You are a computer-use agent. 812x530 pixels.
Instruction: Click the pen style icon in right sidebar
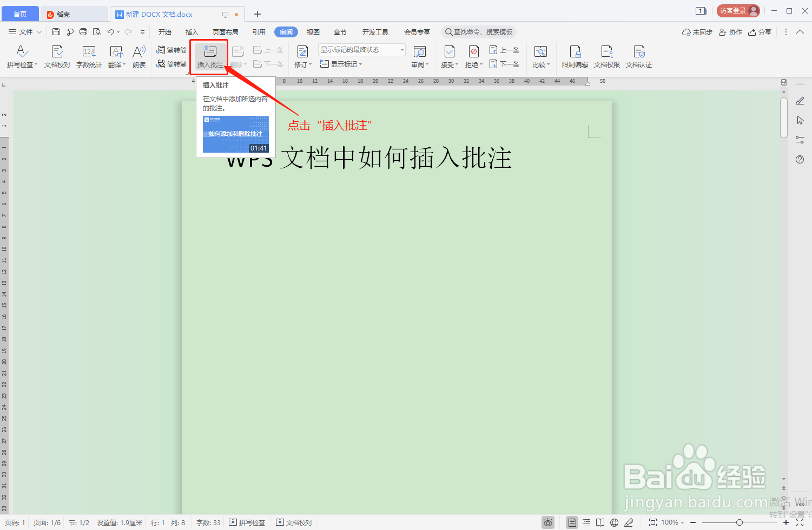click(x=800, y=101)
